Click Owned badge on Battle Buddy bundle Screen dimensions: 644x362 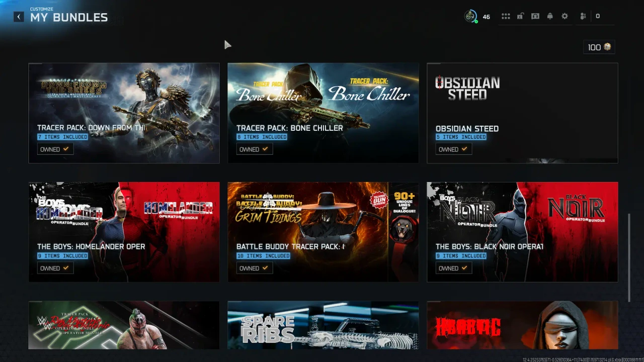(x=255, y=268)
